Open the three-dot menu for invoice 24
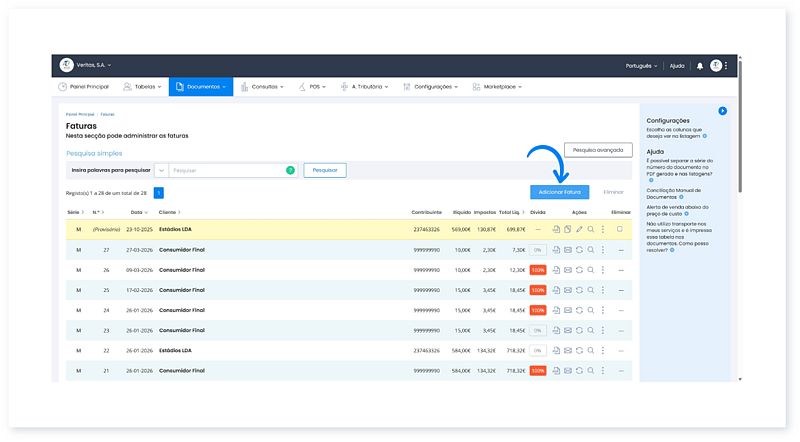This screenshot has height=442, width=800. click(x=603, y=310)
